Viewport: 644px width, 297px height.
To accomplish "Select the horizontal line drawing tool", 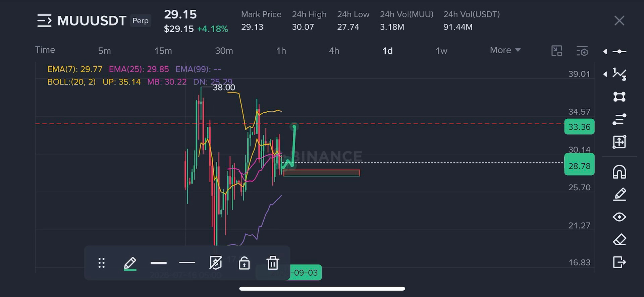I will coord(619,51).
